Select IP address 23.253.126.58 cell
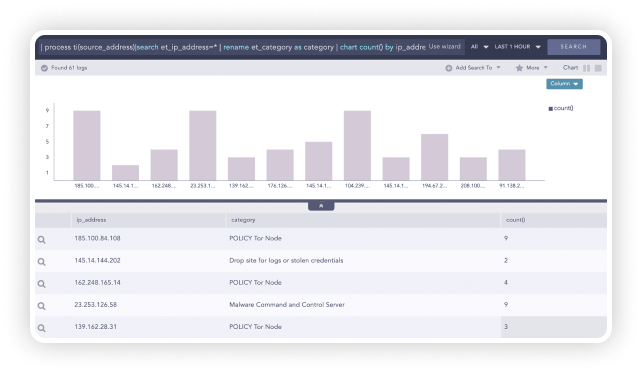The image size is (642, 373). pos(95,305)
